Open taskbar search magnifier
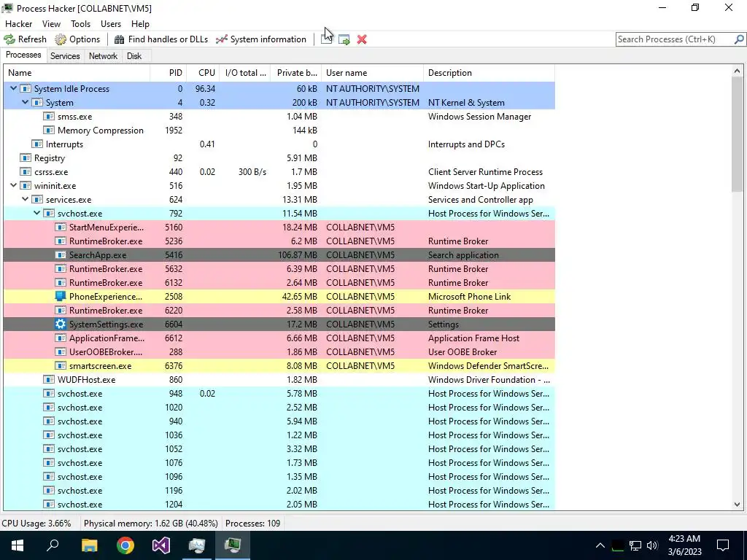 click(x=53, y=545)
